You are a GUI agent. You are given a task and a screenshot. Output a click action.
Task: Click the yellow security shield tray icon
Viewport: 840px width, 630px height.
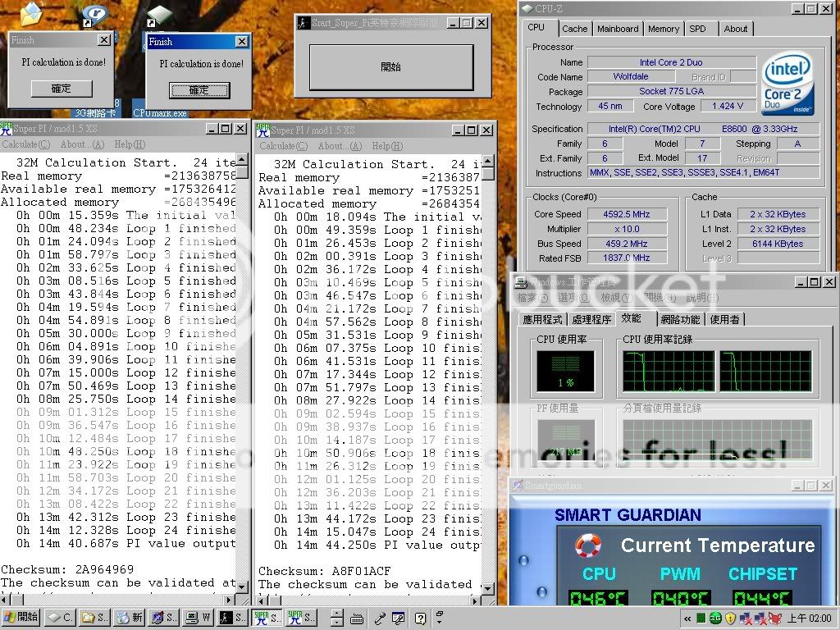click(730, 618)
